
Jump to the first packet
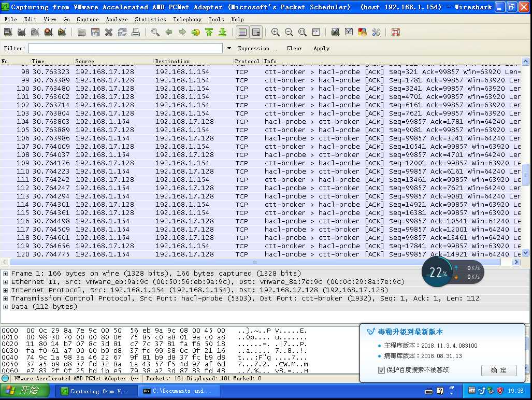pos(209,32)
